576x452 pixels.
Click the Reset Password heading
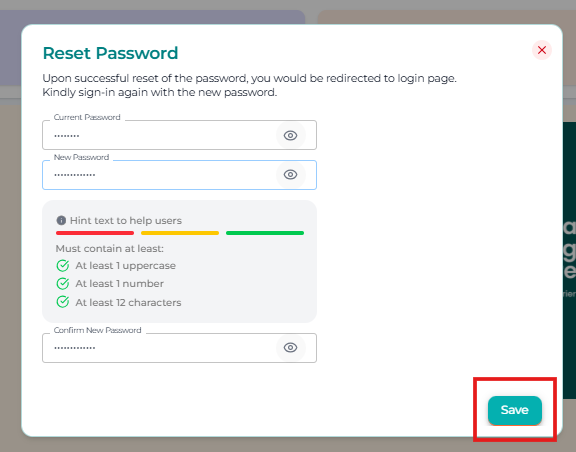(110, 53)
